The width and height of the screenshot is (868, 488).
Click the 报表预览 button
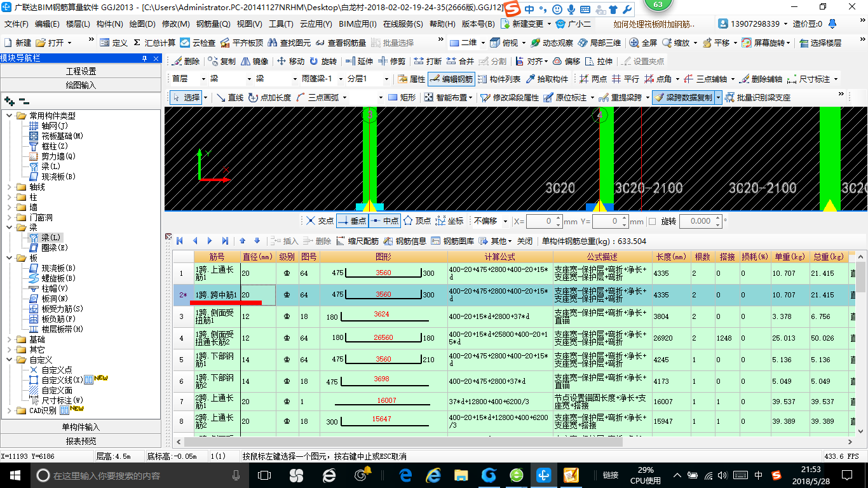(x=81, y=441)
